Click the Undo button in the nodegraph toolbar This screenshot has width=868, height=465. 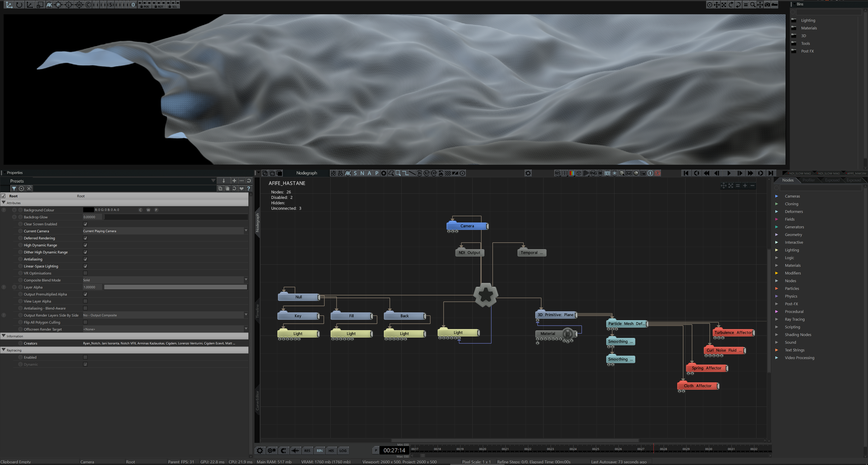tap(333, 173)
